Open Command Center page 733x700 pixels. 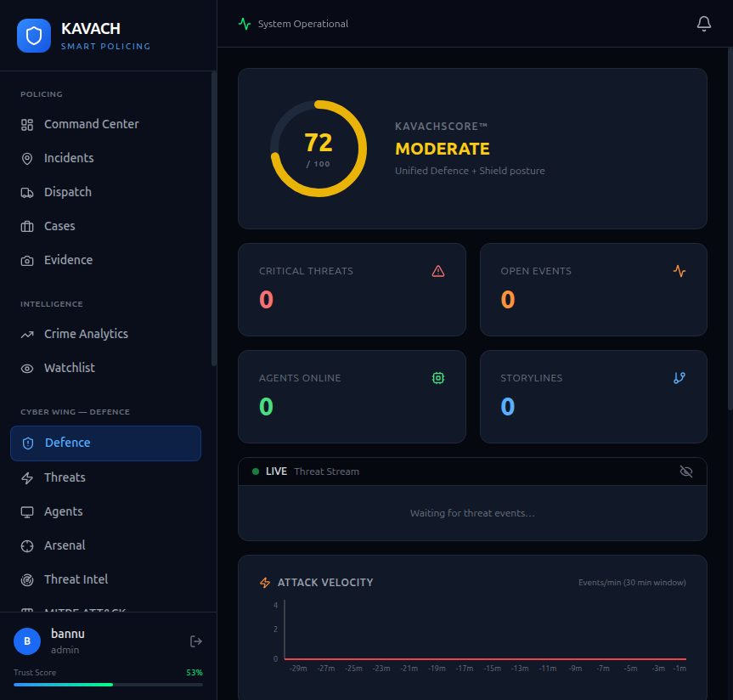pyautogui.click(x=105, y=124)
